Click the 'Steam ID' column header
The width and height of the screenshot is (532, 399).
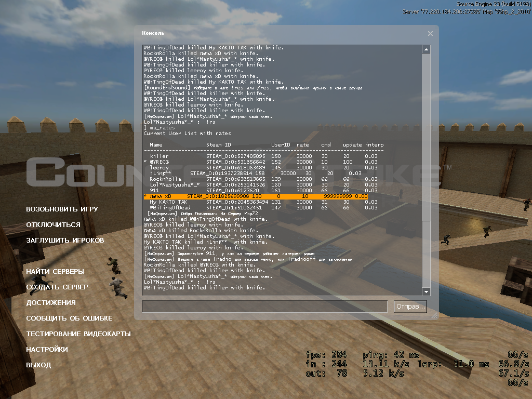[219, 145]
